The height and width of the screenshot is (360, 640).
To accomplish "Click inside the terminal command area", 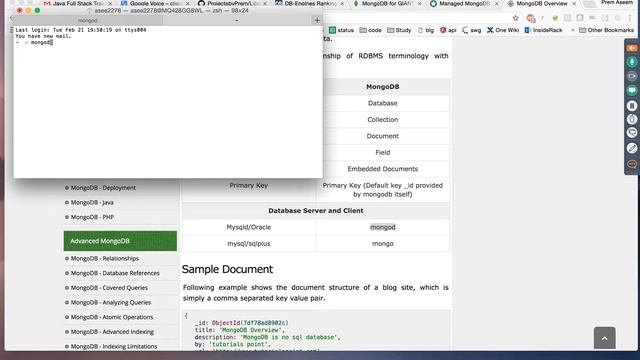I will click(x=168, y=102).
